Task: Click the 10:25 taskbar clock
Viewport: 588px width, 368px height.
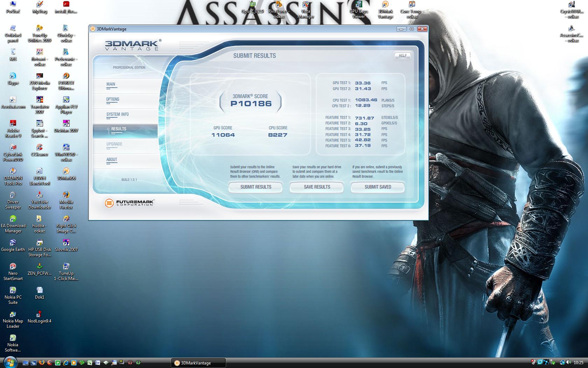Action: 578,362
